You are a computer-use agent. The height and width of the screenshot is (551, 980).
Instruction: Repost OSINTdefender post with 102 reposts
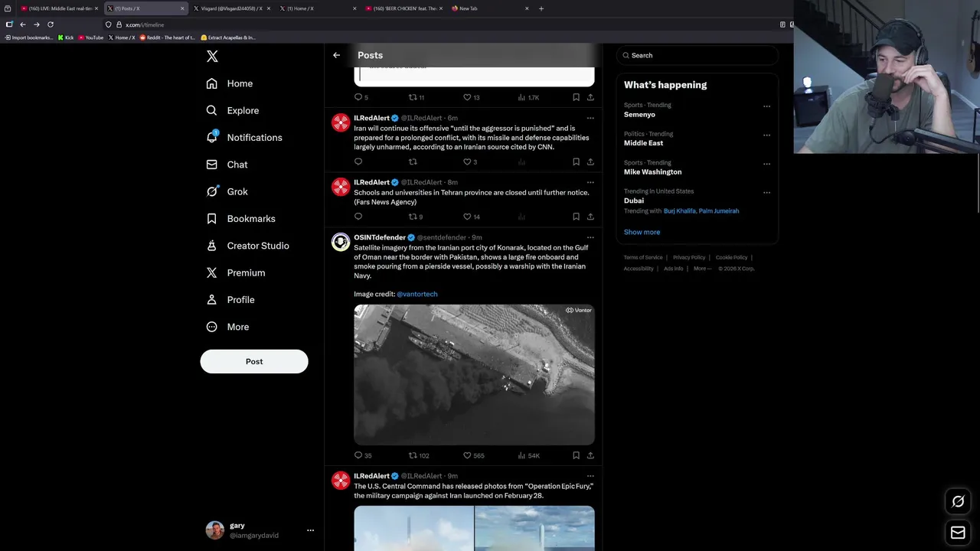tap(419, 455)
